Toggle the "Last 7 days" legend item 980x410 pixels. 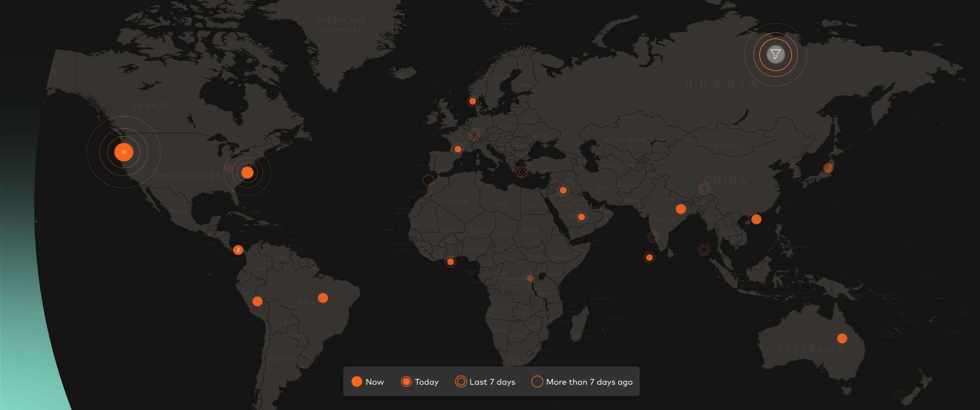(x=485, y=382)
